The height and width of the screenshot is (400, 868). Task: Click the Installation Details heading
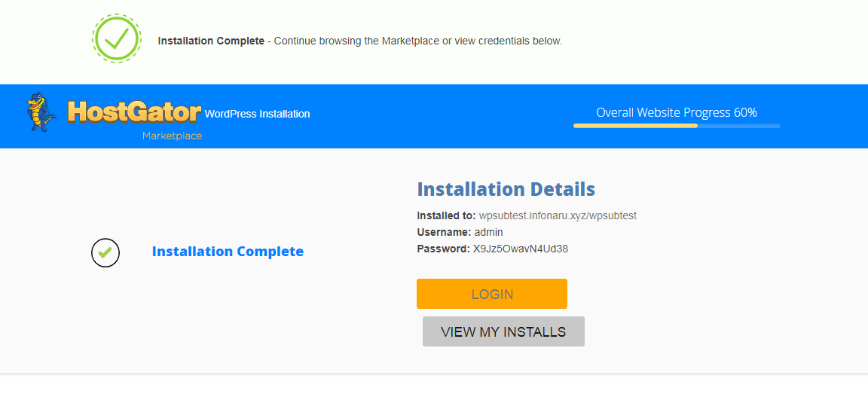click(x=506, y=189)
